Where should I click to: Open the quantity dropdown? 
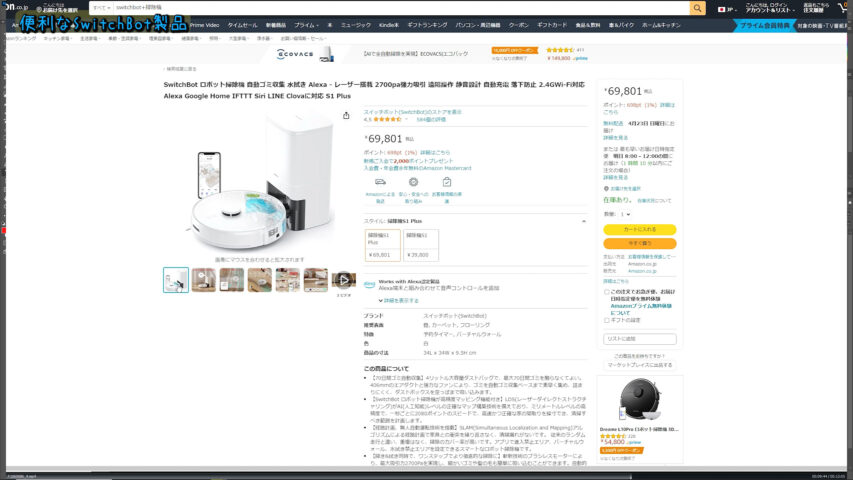pyautogui.click(x=624, y=214)
